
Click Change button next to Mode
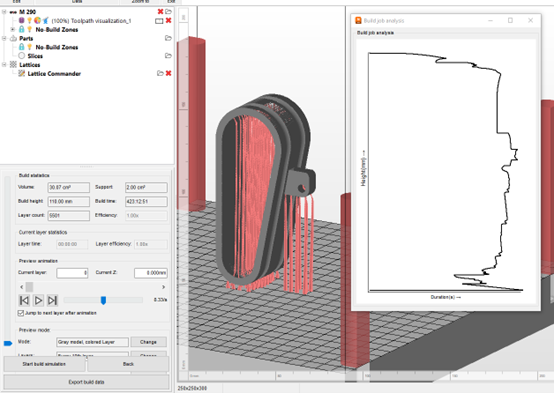pyautogui.click(x=148, y=342)
